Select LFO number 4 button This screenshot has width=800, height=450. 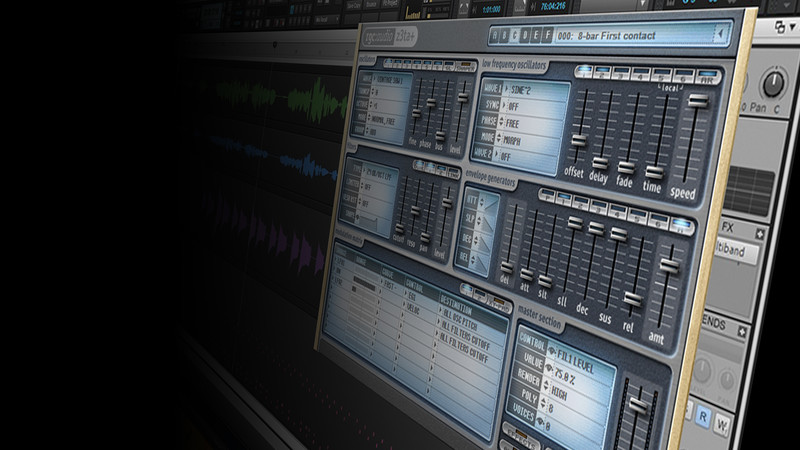[x=640, y=75]
